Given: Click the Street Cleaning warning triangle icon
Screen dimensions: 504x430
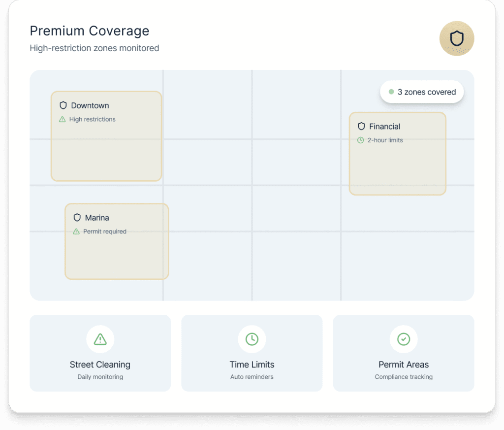Looking at the screenshot, I should coord(100,339).
